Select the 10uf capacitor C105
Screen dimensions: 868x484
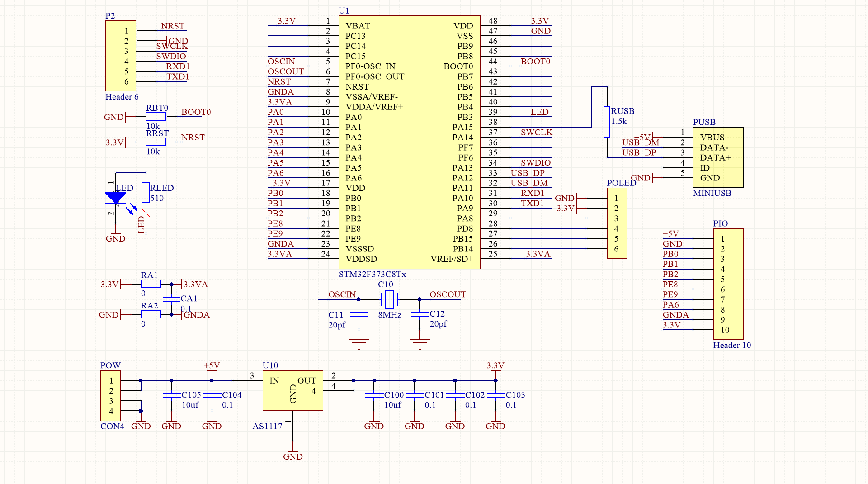point(171,396)
